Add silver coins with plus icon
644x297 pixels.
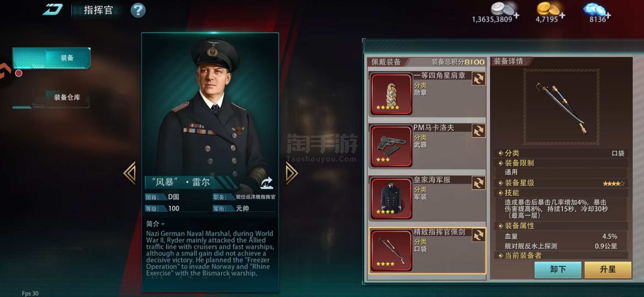point(517,15)
